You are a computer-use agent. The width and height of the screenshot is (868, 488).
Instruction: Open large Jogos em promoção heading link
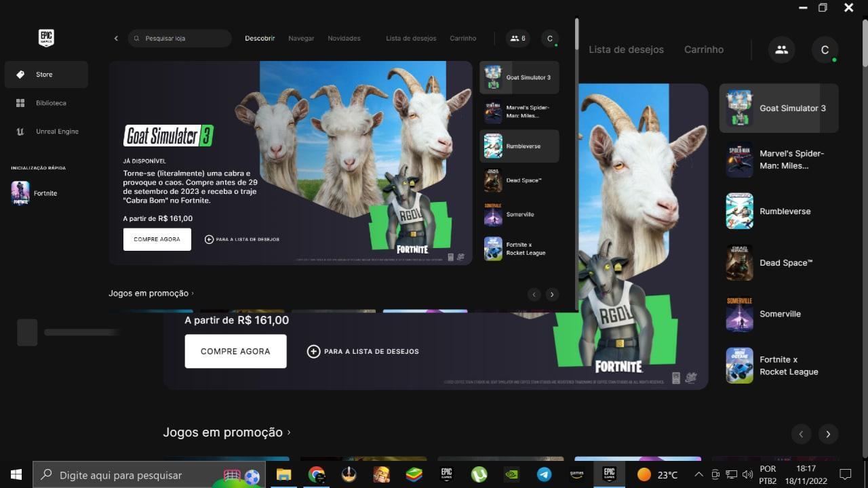(x=226, y=432)
